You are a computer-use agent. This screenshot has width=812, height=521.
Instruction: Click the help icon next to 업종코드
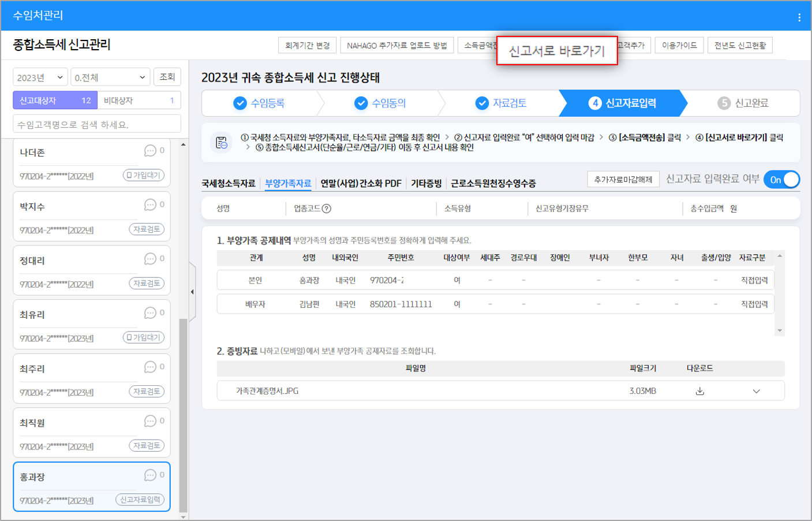[x=327, y=209]
